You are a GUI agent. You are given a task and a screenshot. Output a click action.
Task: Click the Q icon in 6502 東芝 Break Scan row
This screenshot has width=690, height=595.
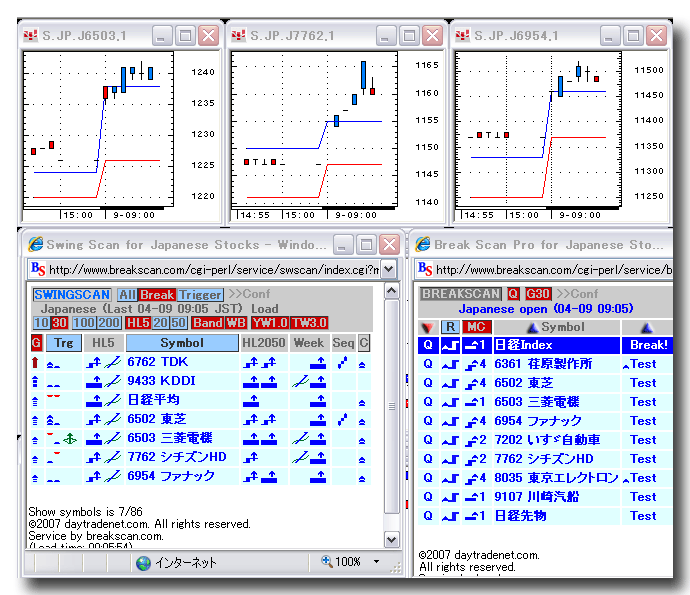(428, 383)
